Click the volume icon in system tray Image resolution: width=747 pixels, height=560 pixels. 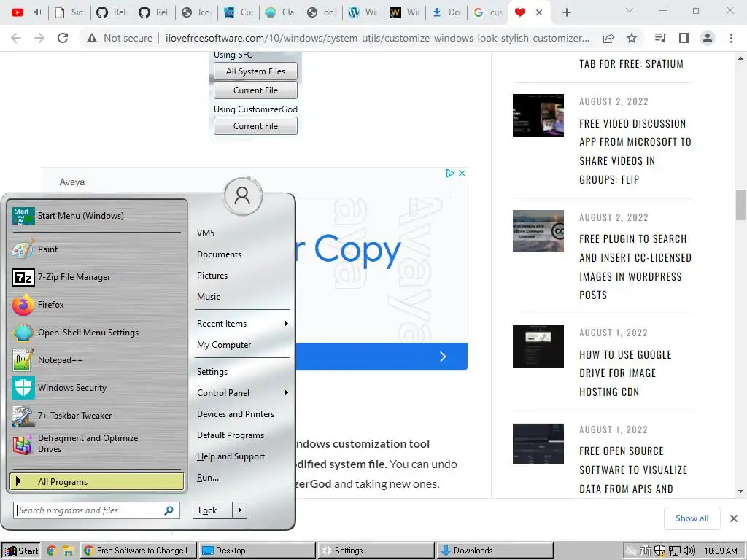(689, 551)
